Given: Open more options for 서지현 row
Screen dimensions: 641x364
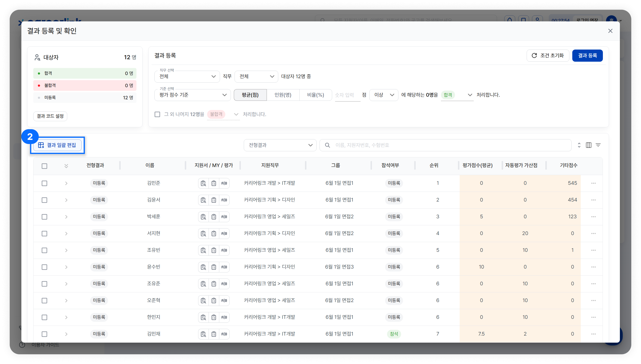Looking at the screenshot, I should [x=593, y=234].
